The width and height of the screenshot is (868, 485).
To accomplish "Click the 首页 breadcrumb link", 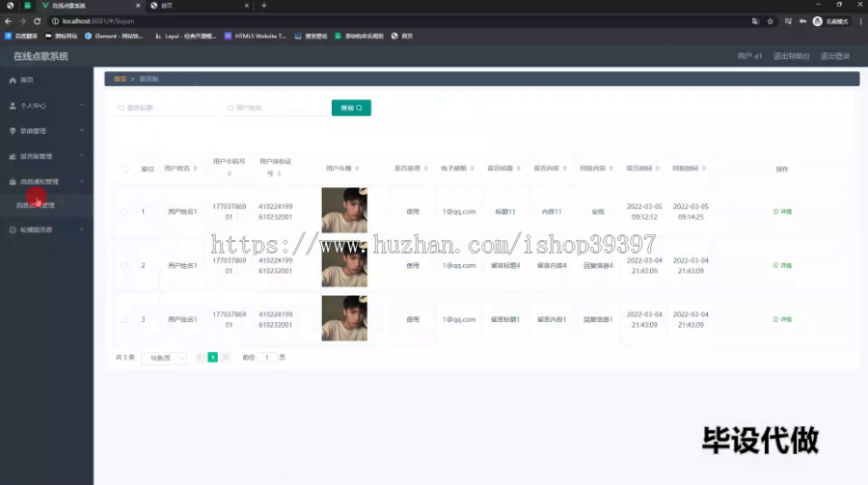I will click(x=121, y=79).
